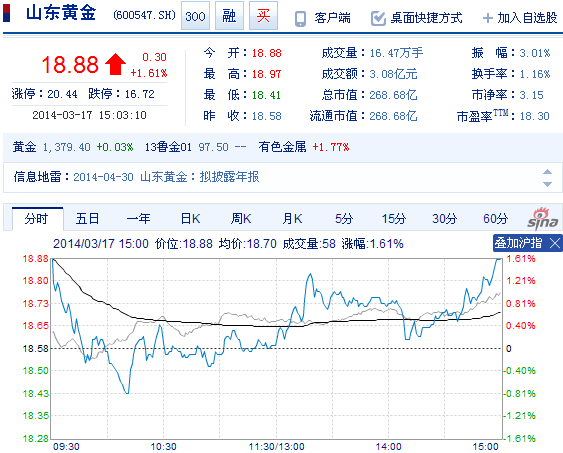The height and width of the screenshot is (453, 563).
Task: Open the 有色金属 sector link
Action: (x=282, y=147)
